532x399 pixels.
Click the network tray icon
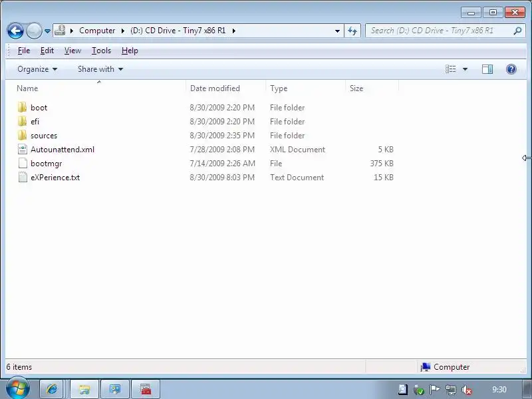[x=451, y=390]
